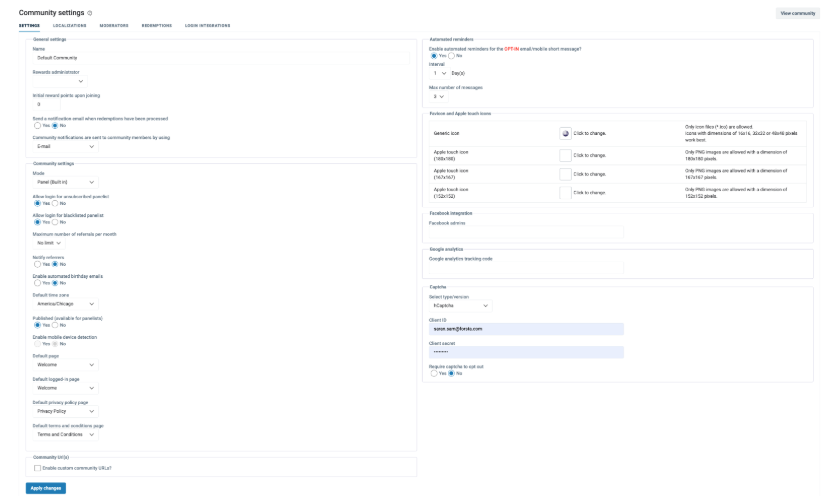
Task: Open the Redemptions tab
Action: [156, 25]
